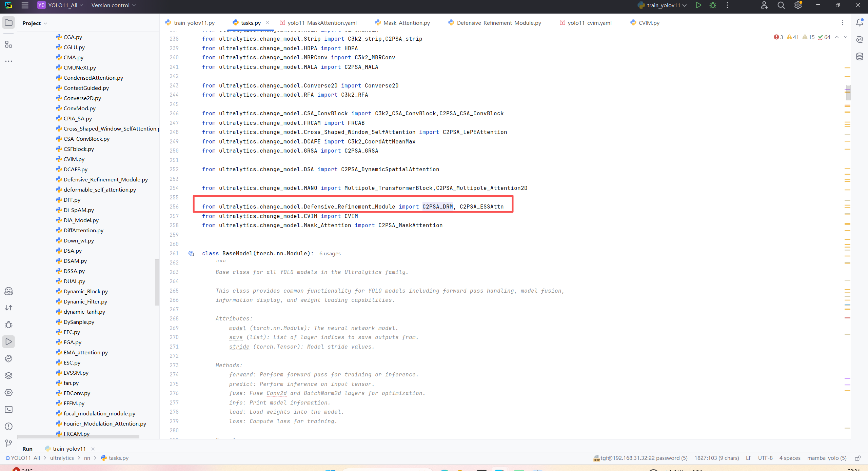Click the Debug bug icon in top toolbar

point(713,5)
